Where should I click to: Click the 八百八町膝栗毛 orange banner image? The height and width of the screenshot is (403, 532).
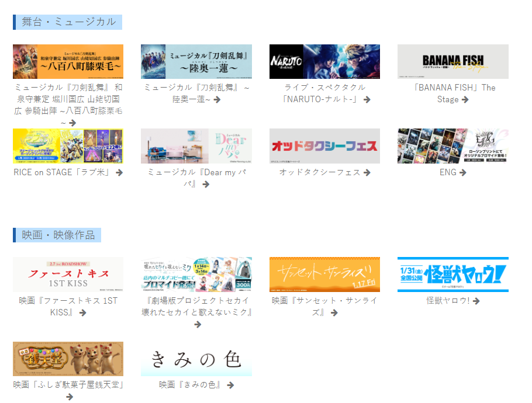click(68, 62)
